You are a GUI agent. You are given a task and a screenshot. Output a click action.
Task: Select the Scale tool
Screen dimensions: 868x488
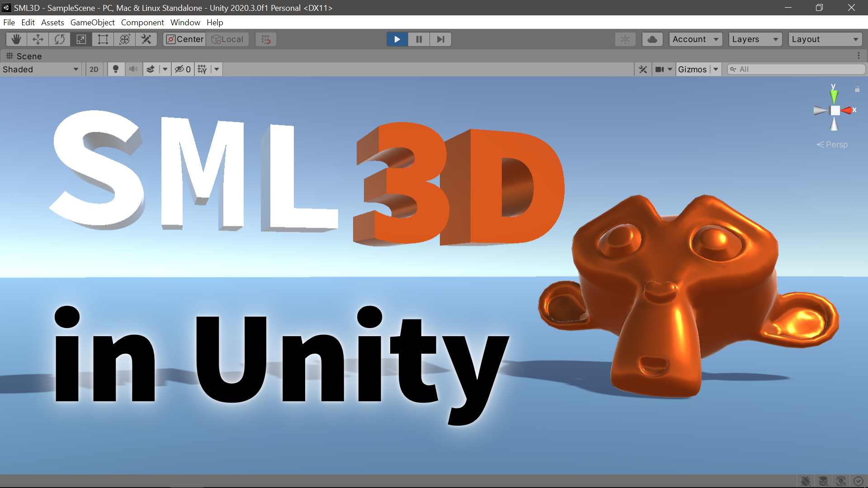[81, 39]
